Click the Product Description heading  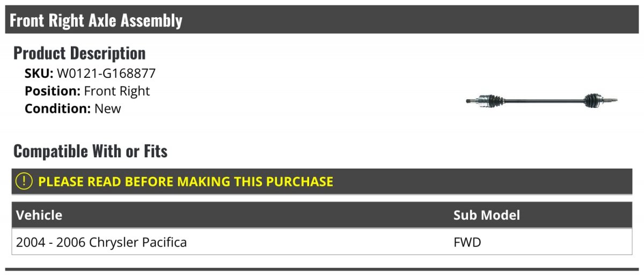click(x=79, y=53)
